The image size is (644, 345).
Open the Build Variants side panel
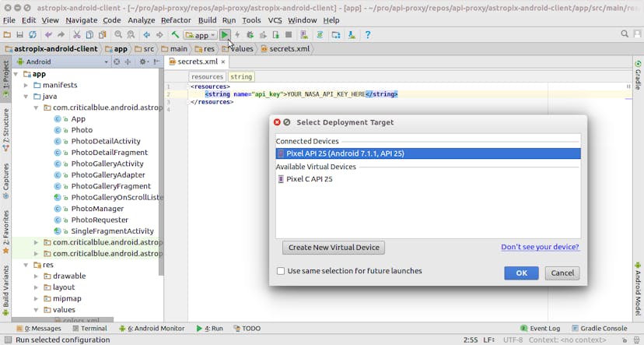tap(5, 290)
